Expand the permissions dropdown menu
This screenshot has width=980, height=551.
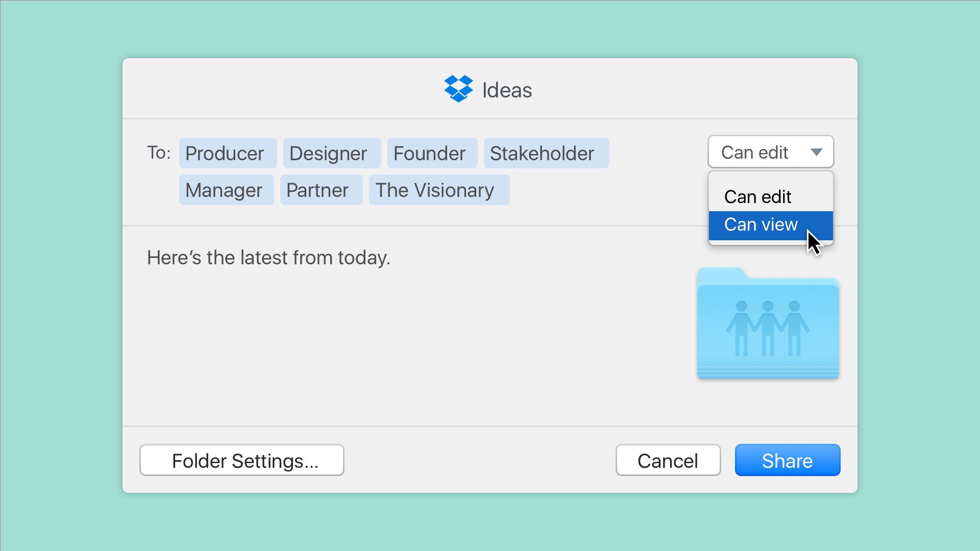point(770,152)
